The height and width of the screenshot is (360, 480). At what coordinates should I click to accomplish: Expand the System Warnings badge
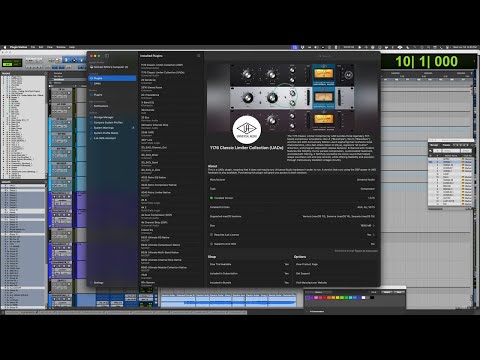(x=133, y=128)
